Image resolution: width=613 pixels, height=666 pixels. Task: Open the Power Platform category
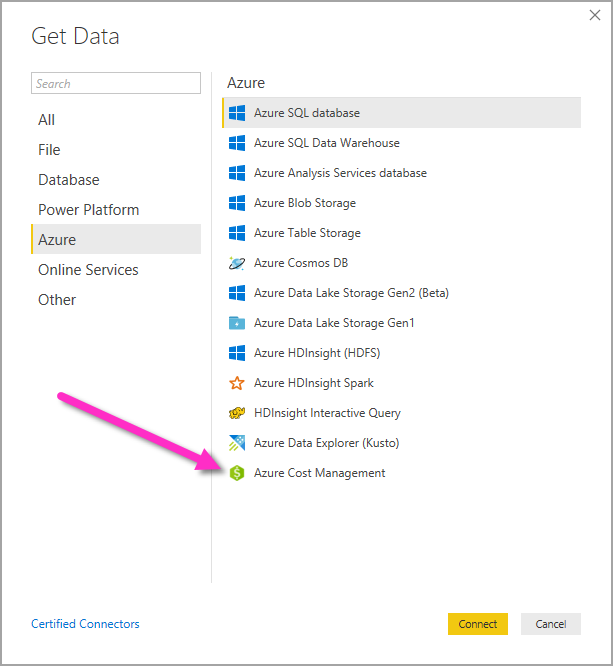116,210
